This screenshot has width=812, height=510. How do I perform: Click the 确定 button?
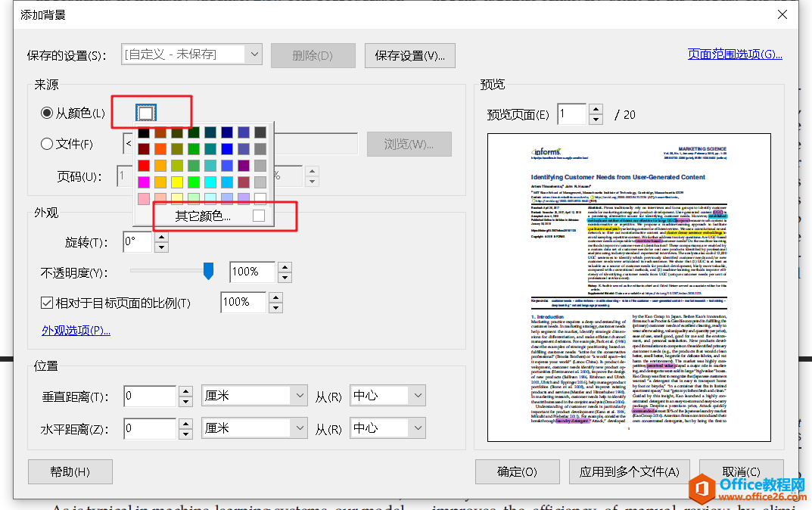518,471
